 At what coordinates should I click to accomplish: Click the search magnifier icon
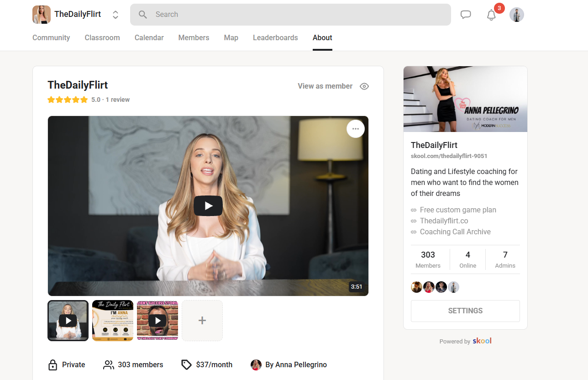click(x=143, y=15)
